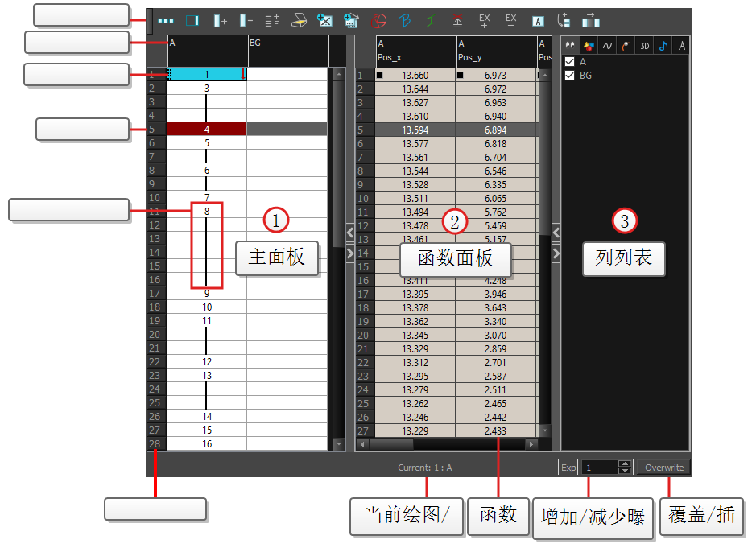Click the EX+ extend exposure icon

tap(484, 21)
